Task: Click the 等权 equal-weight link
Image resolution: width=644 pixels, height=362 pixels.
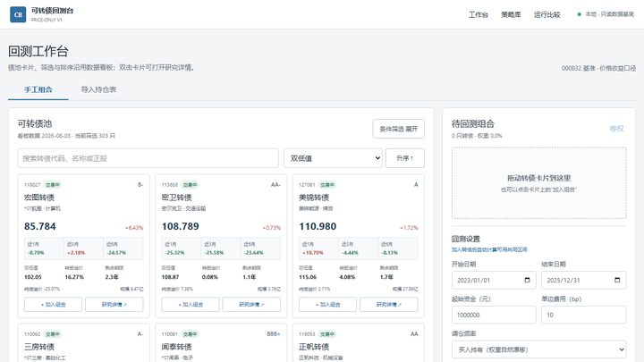Action: (x=616, y=129)
